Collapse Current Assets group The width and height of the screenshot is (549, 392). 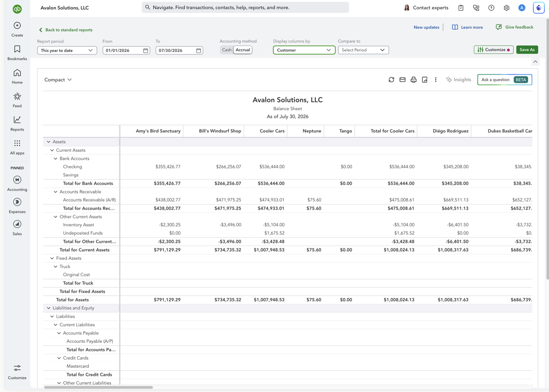coord(52,150)
